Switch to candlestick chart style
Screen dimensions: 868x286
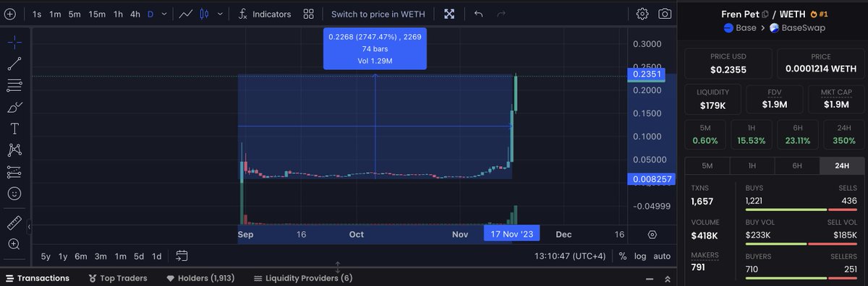click(x=204, y=14)
